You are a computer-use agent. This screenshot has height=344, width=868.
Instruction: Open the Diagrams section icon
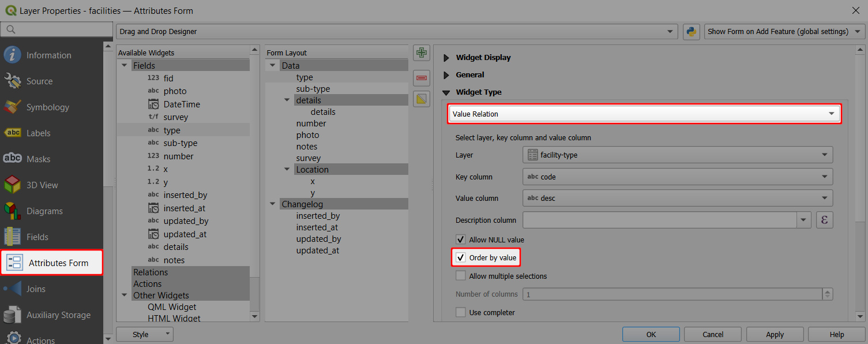13,211
